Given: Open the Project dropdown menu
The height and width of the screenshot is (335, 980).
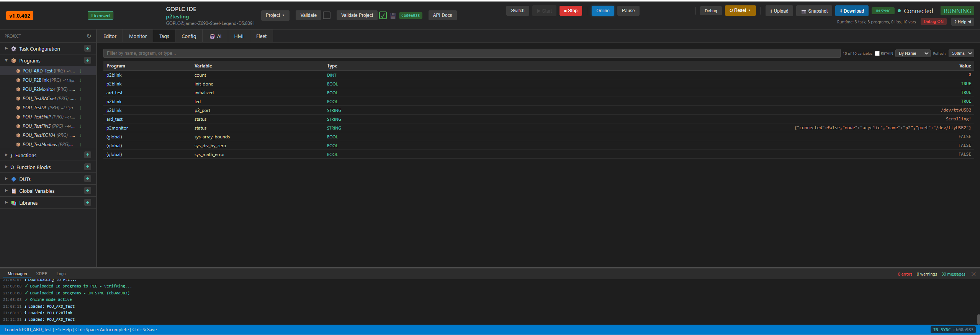Looking at the screenshot, I should (275, 15).
